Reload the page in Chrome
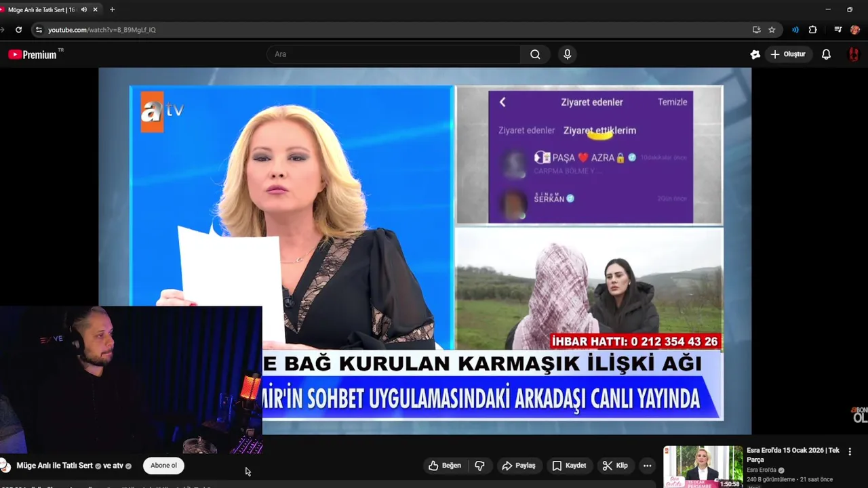The width and height of the screenshot is (868, 488). 18,30
